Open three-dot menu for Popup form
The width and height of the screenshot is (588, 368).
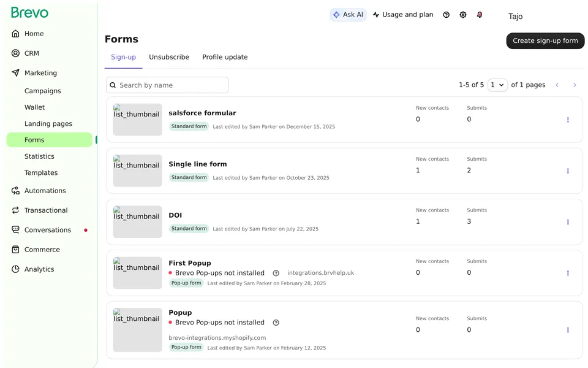[x=568, y=330]
